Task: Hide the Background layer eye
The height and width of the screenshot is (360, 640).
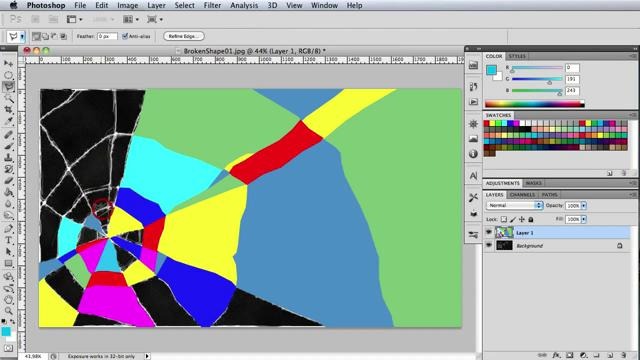Action: 489,245
